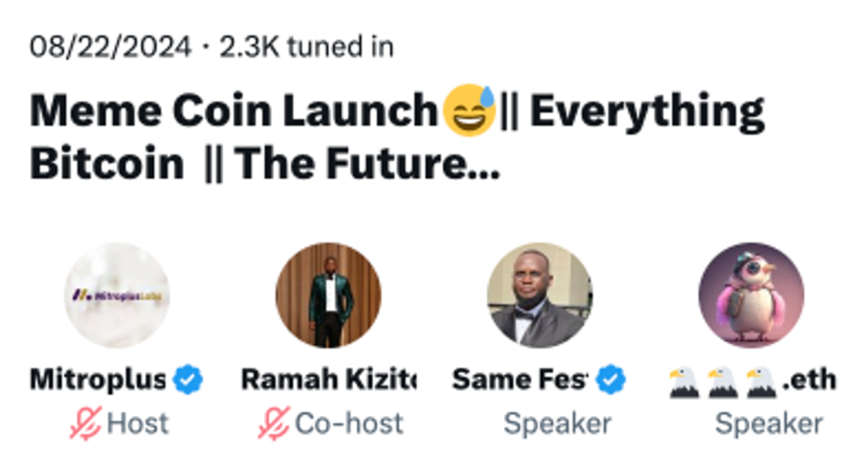Click the .eth speaker name

[753, 380]
